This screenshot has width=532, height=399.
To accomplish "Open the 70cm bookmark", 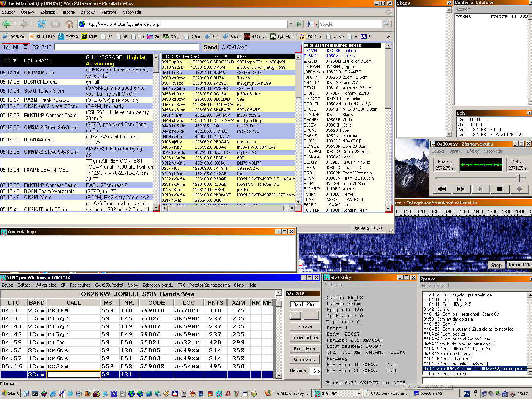I will [172, 37].
